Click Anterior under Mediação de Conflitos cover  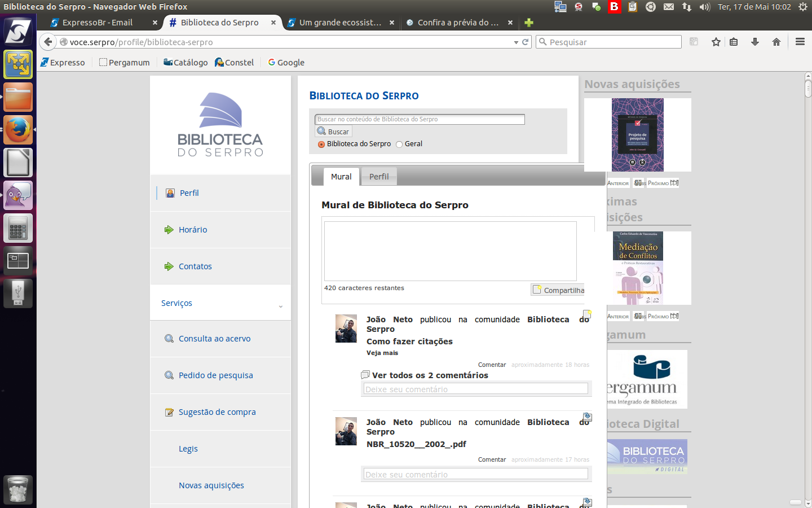pyautogui.click(x=618, y=316)
